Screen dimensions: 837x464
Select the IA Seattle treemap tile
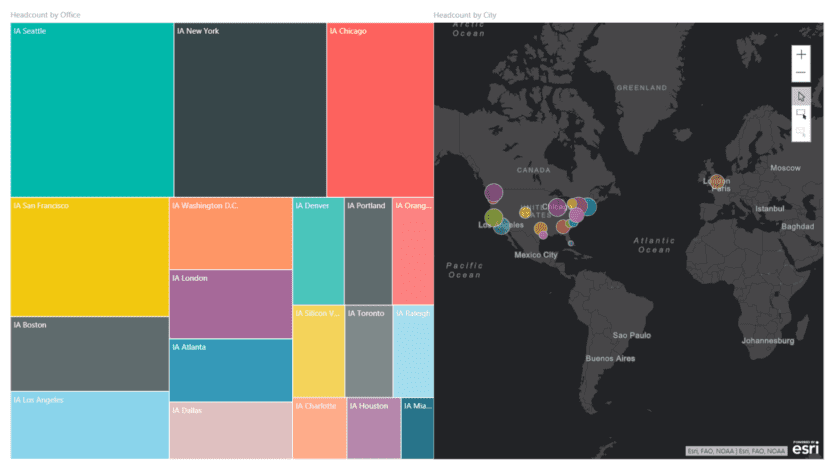[92, 110]
